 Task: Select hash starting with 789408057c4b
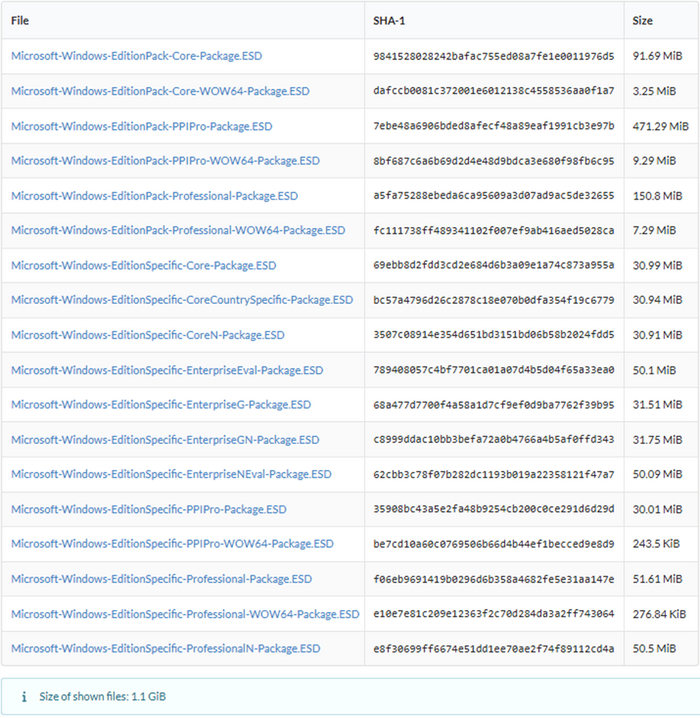coord(494,370)
